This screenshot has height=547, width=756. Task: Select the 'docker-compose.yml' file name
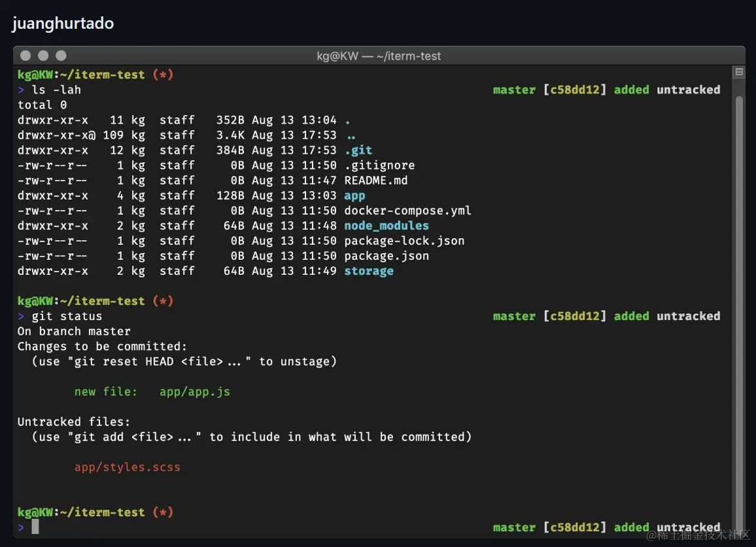point(408,211)
